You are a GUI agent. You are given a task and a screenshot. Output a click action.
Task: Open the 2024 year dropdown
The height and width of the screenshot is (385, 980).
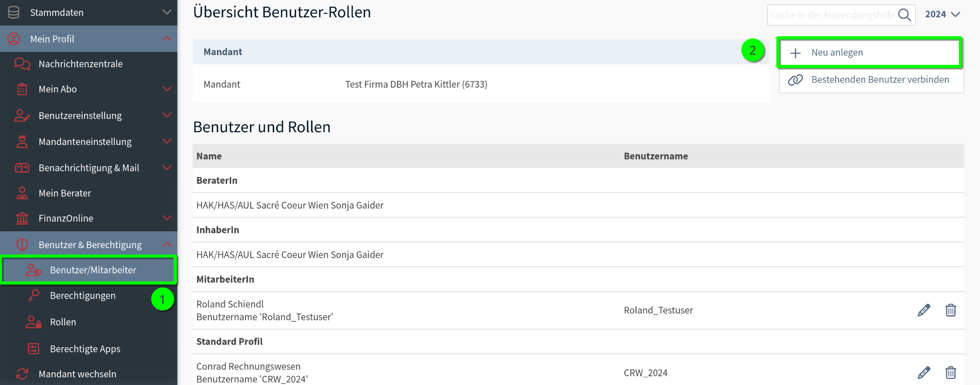[943, 14]
